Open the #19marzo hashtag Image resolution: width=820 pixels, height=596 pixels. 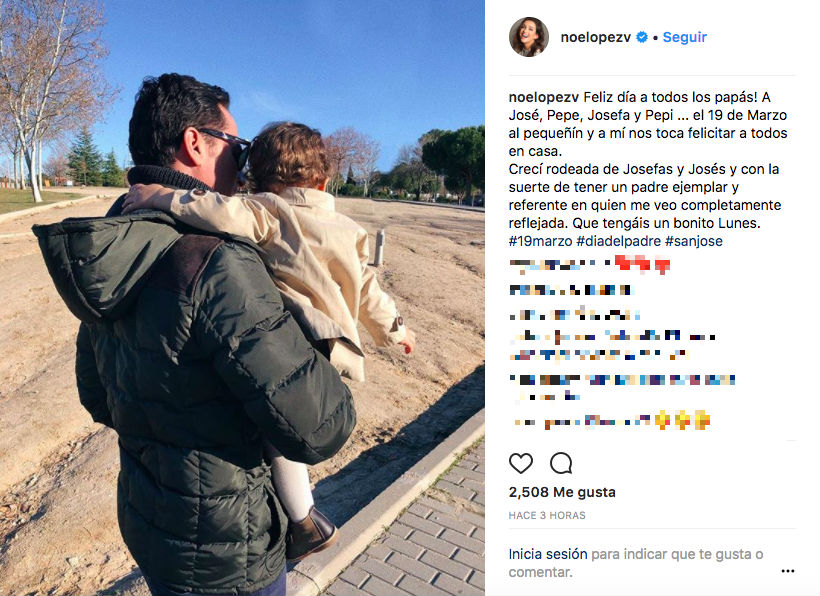(x=540, y=241)
